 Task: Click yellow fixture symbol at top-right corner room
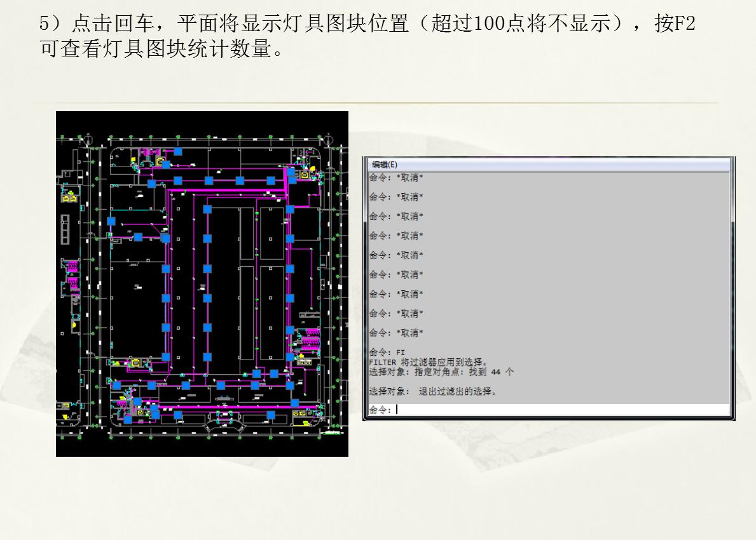305,174
